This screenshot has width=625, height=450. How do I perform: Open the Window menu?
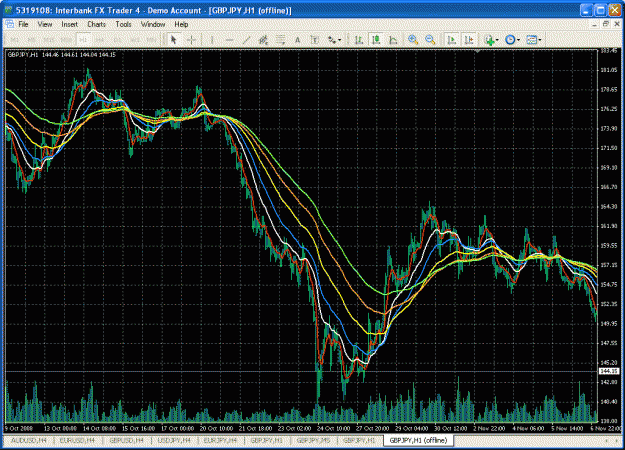coord(153,25)
